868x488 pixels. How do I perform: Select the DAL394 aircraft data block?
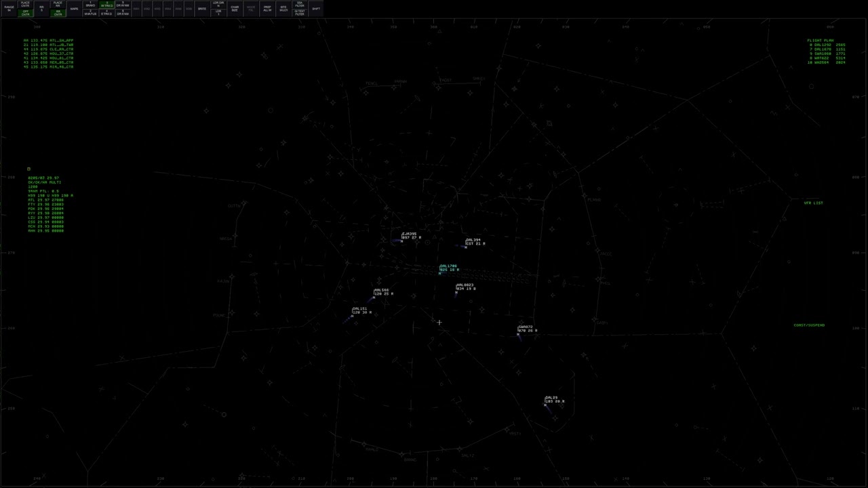coord(475,241)
